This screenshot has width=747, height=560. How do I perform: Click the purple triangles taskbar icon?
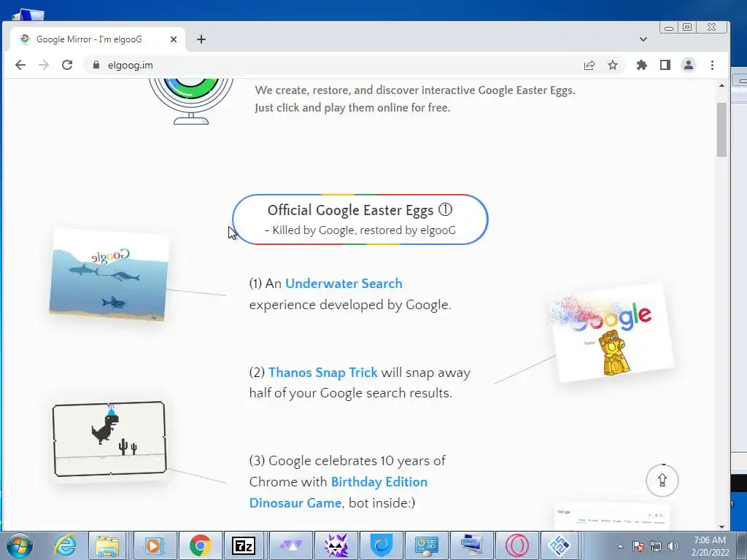[290, 545]
